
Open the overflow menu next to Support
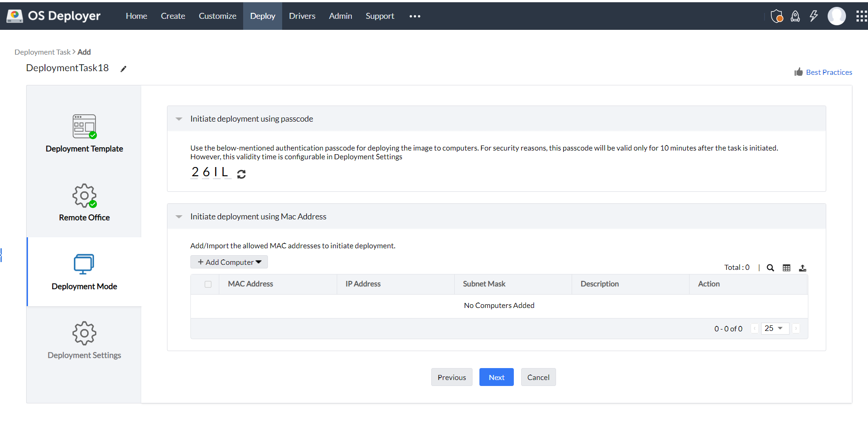(x=414, y=16)
